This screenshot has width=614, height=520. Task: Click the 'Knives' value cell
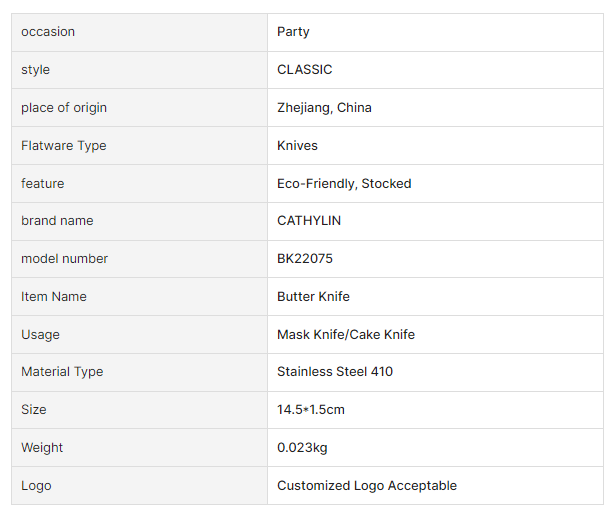click(x=298, y=146)
